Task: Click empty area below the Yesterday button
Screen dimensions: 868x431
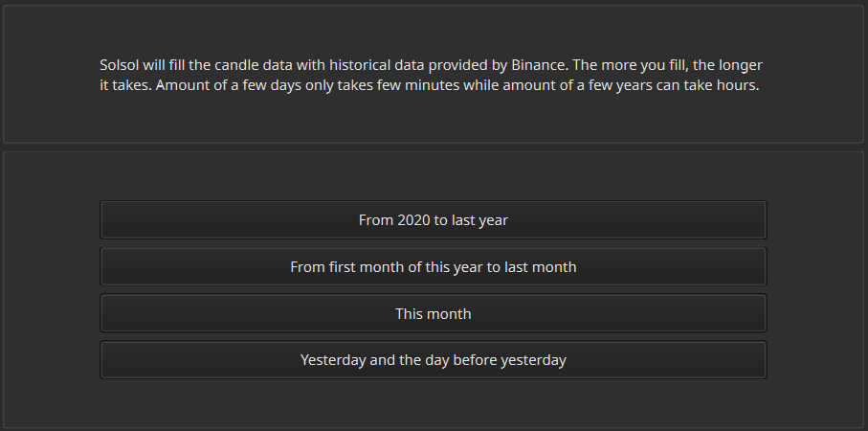Action: tap(433, 402)
